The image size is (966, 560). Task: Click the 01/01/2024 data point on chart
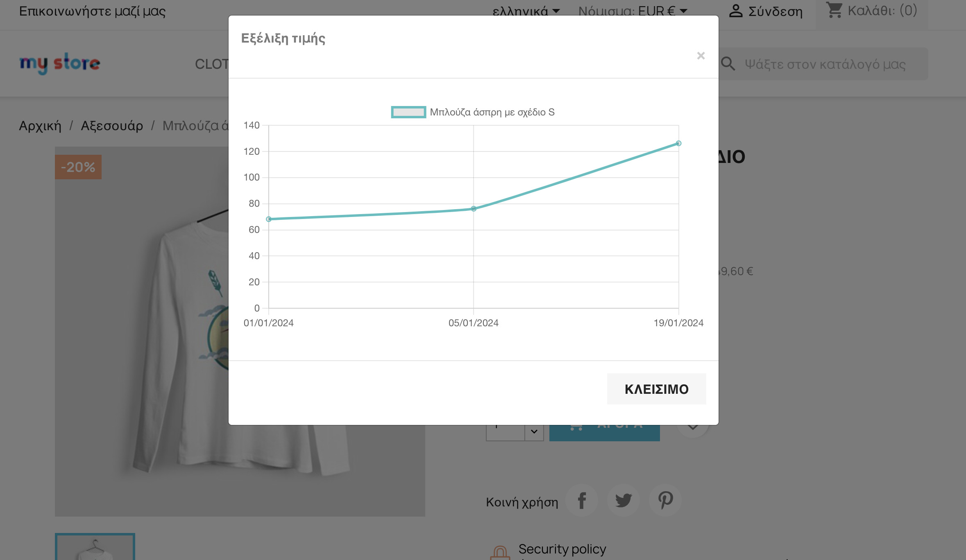(269, 219)
